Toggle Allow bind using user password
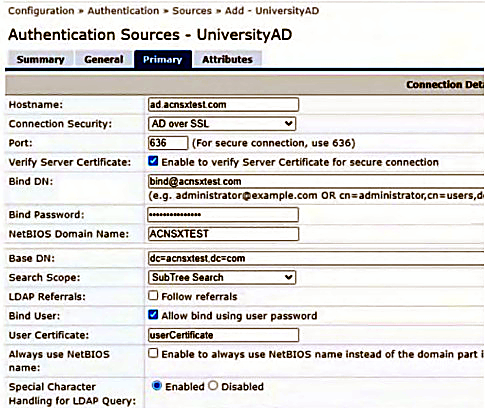The width and height of the screenshot is (485, 408). pos(153,315)
